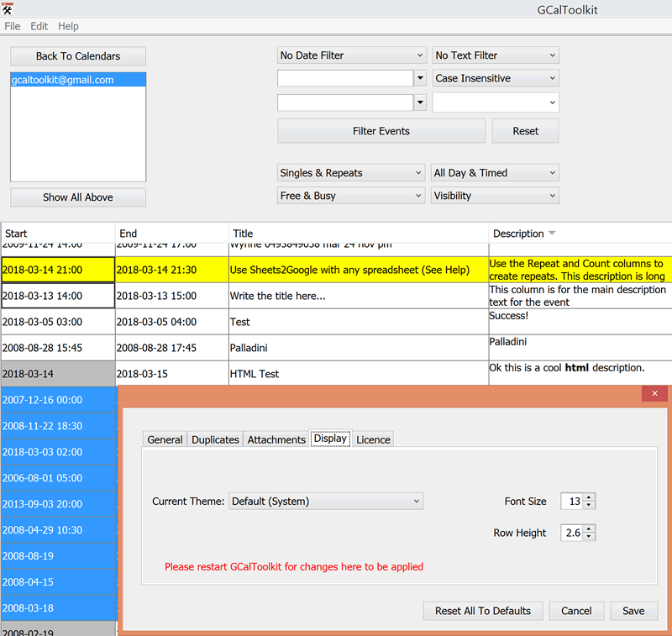Expand the Free & Busy dropdown

click(351, 196)
